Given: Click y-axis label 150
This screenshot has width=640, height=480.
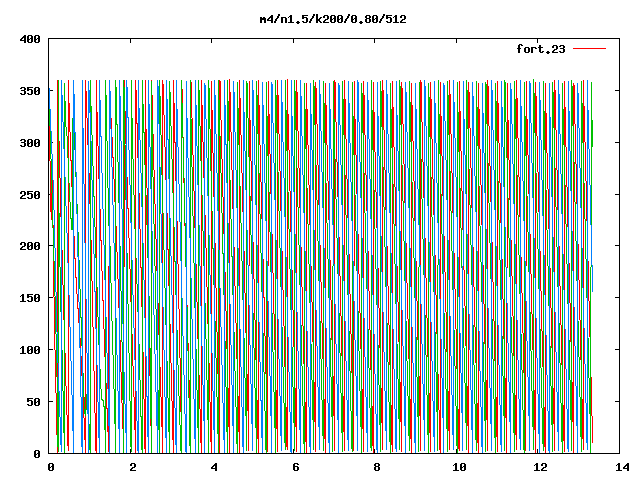Looking at the screenshot, I should [30, 298].
